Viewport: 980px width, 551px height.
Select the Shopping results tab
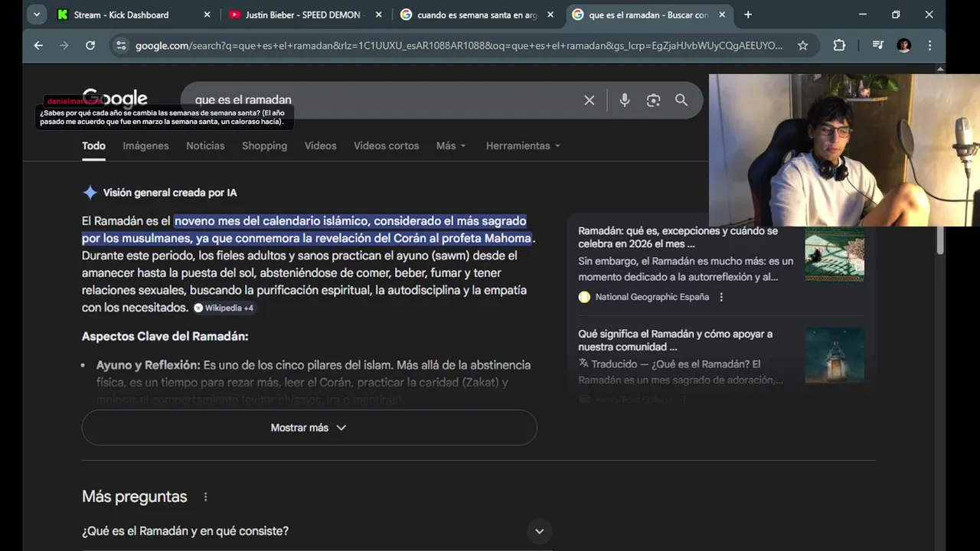coord(264,145)
